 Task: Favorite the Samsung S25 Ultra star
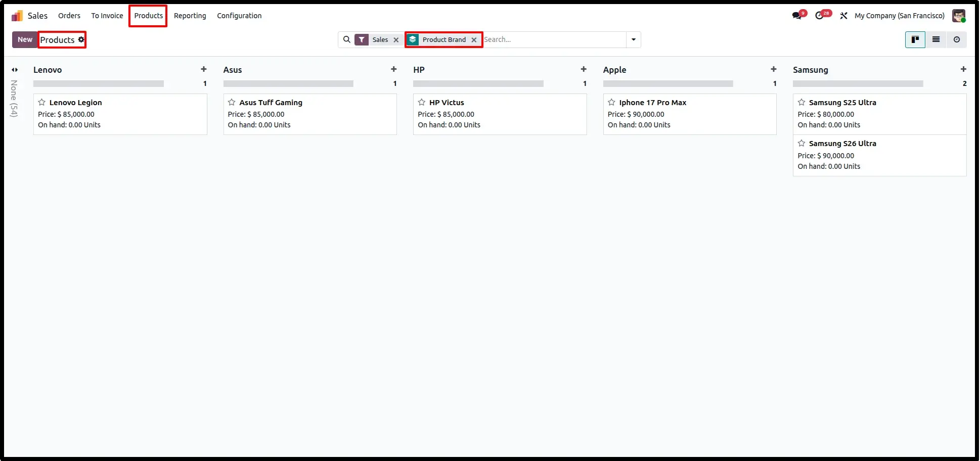[x=801, y=102]
